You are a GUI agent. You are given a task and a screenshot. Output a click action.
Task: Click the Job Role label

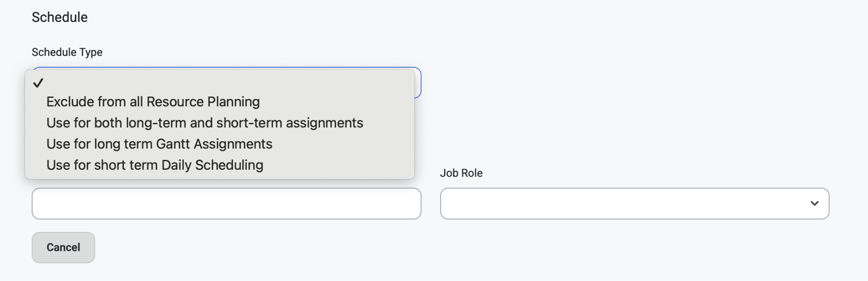pos(461,173)
